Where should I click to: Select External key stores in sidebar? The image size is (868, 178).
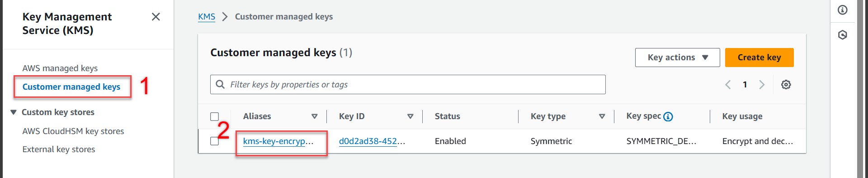[59, 149]
